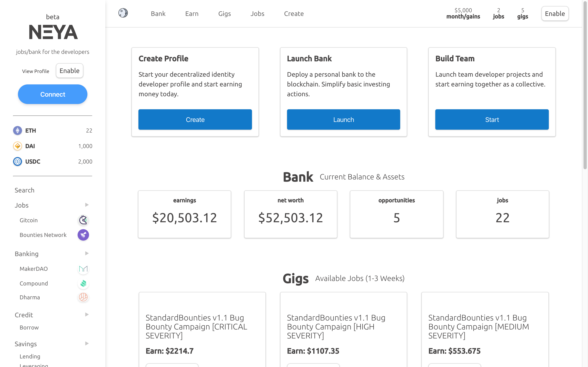
Task: Click Launch button on Launch Bank card
Action: (343, 119)
